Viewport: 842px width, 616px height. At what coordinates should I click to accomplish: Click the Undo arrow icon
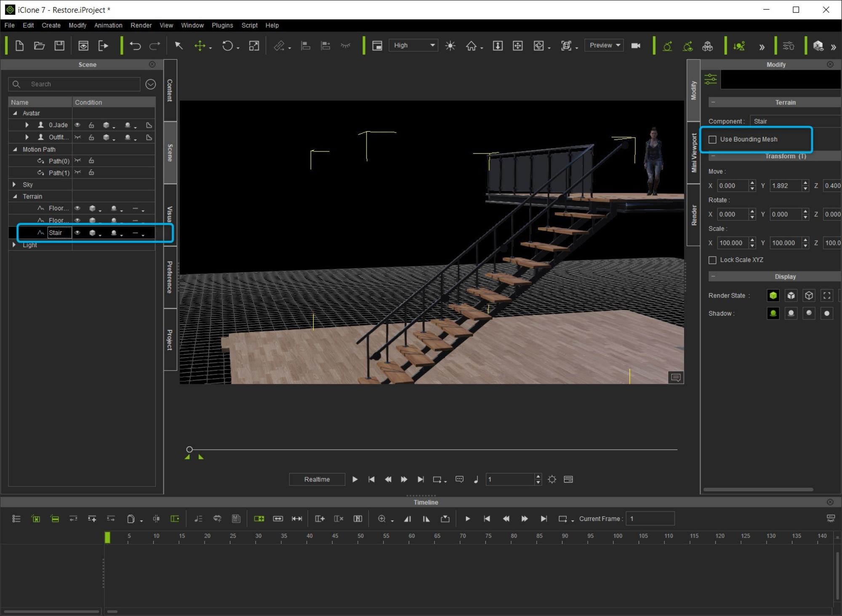(135, 45)
